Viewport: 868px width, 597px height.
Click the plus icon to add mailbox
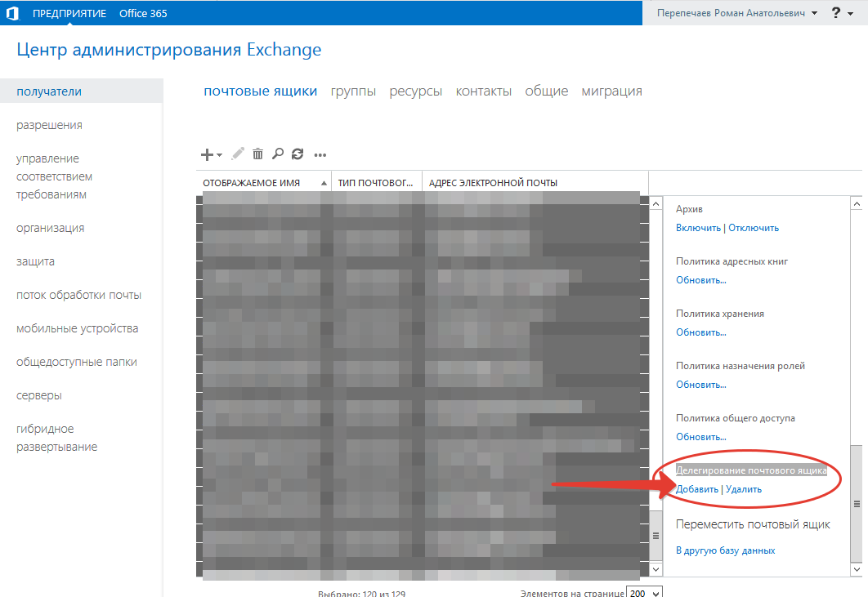click(208, 154)
